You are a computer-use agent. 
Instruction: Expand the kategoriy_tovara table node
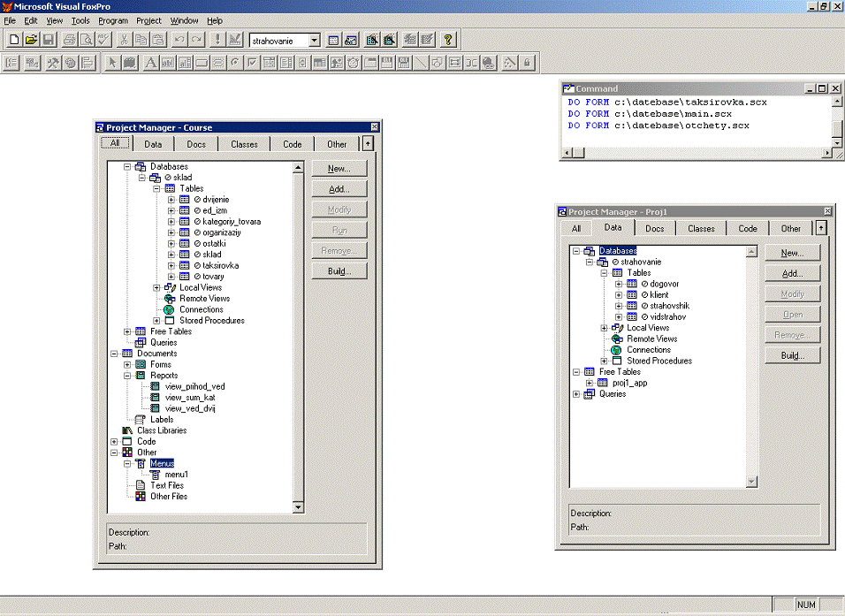pyautogui.click(x=171, y=222)
